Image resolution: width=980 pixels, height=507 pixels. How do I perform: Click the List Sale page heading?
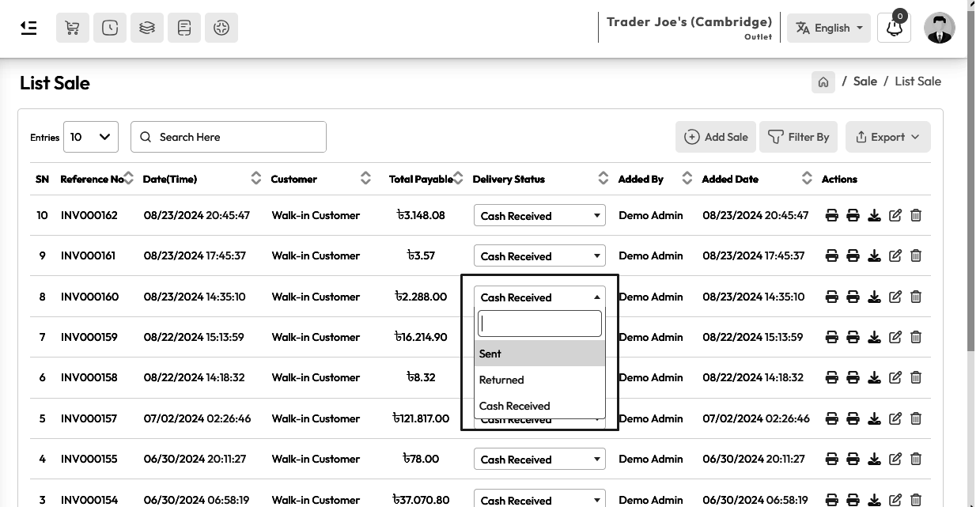coord(55,83)
